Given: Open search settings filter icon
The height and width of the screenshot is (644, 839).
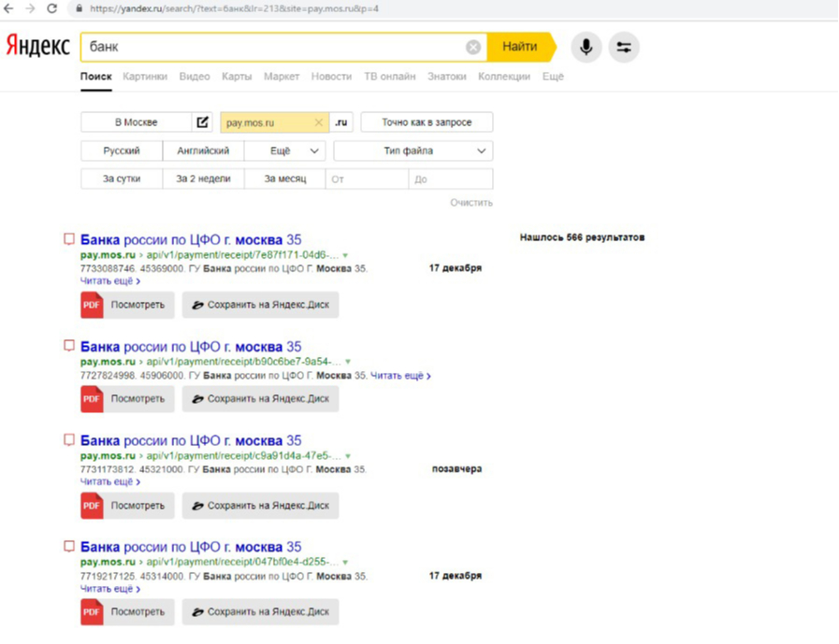Looking at the screenshot, I should 624,47.
